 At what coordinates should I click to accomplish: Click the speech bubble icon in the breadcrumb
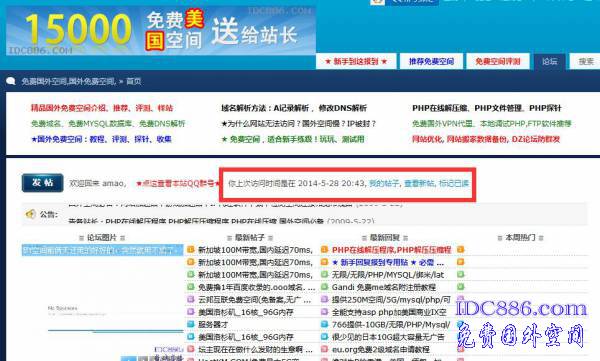point(11,81)
